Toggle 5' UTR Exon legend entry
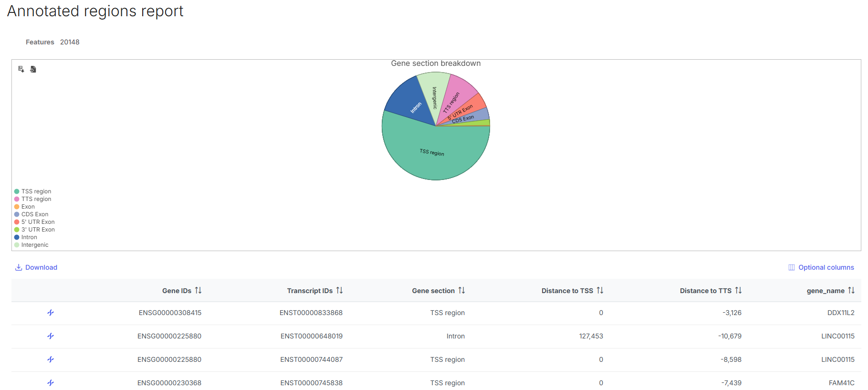 [x=38, y=222]
